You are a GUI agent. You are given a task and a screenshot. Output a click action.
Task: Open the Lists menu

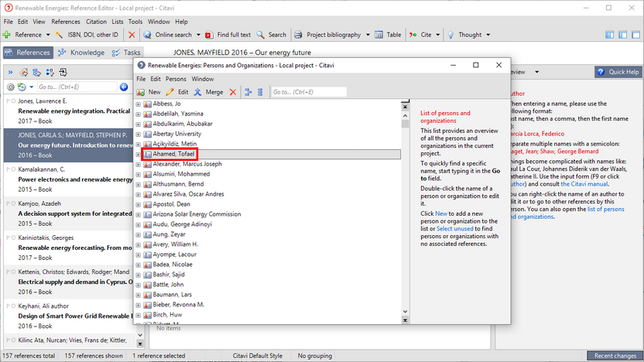pos(118,22)
